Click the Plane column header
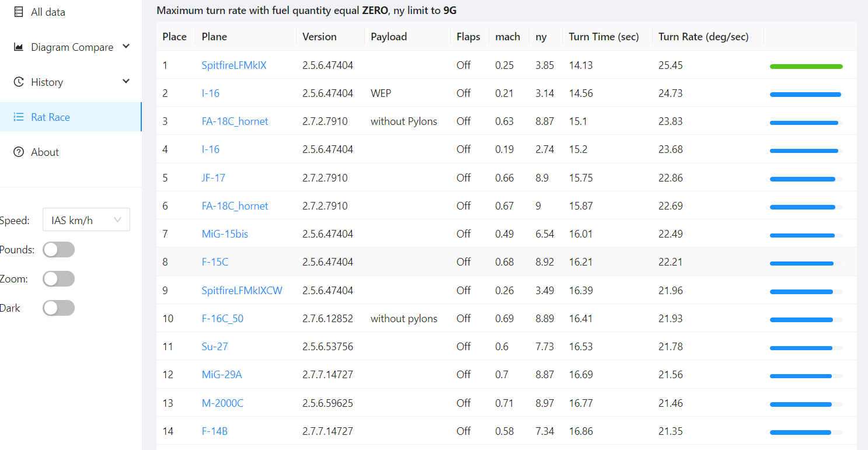 (x=214, y=37)
